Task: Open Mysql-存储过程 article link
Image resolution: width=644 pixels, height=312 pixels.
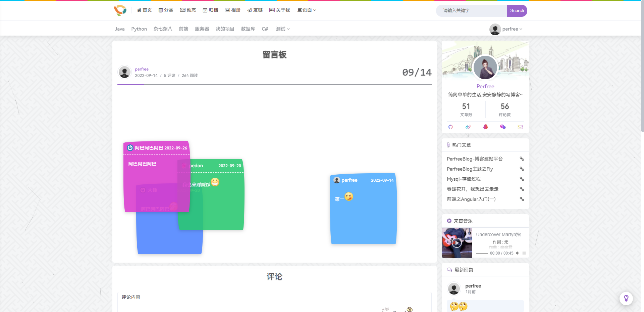Action: pyautogui.click(x=464, y=179)
